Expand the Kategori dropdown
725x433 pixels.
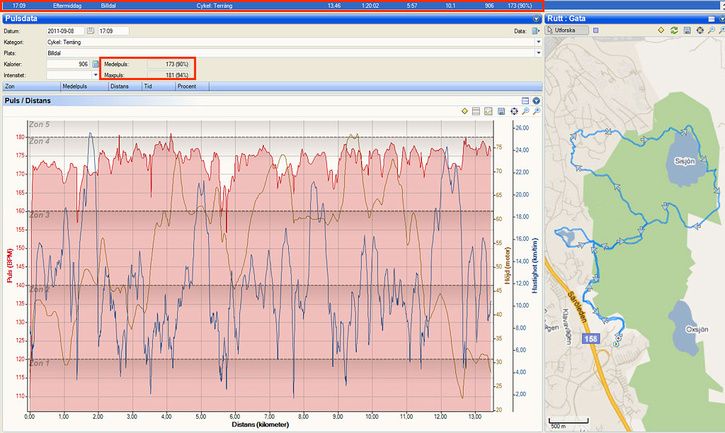point(538,42)
